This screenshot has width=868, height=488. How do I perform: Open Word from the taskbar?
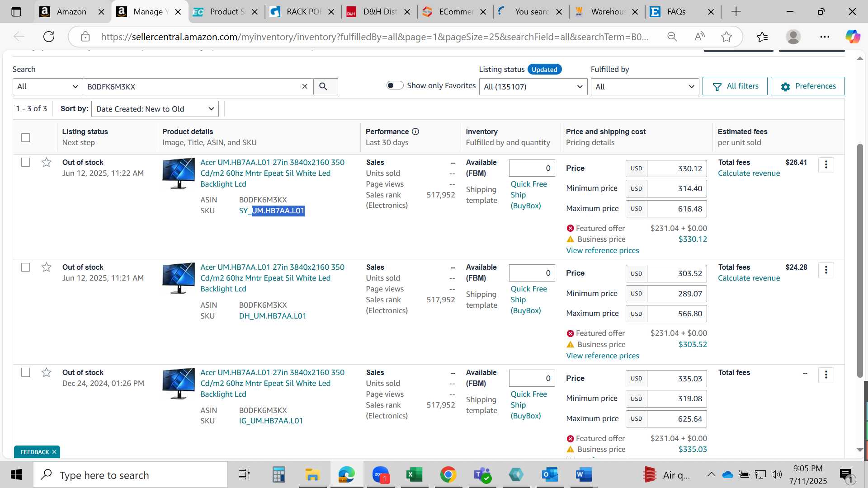click(x=584, y=475)
